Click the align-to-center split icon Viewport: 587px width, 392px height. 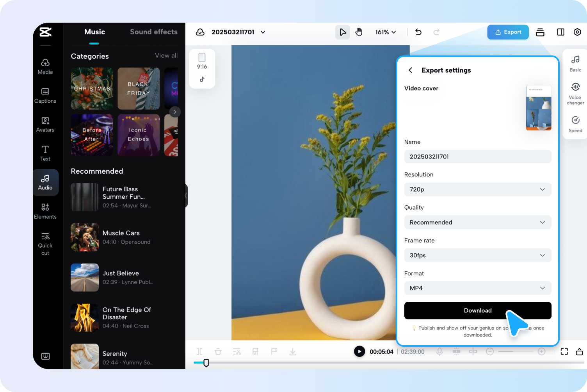[x=473, y=351]
